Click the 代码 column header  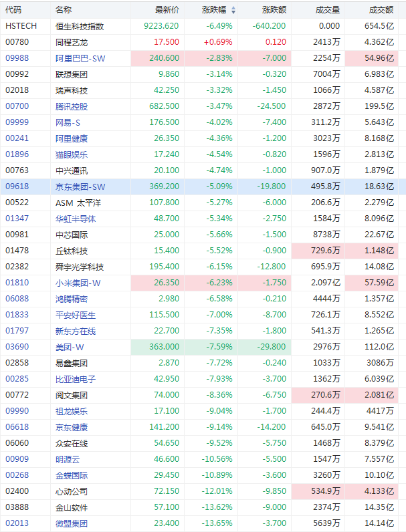coord(13,10)
